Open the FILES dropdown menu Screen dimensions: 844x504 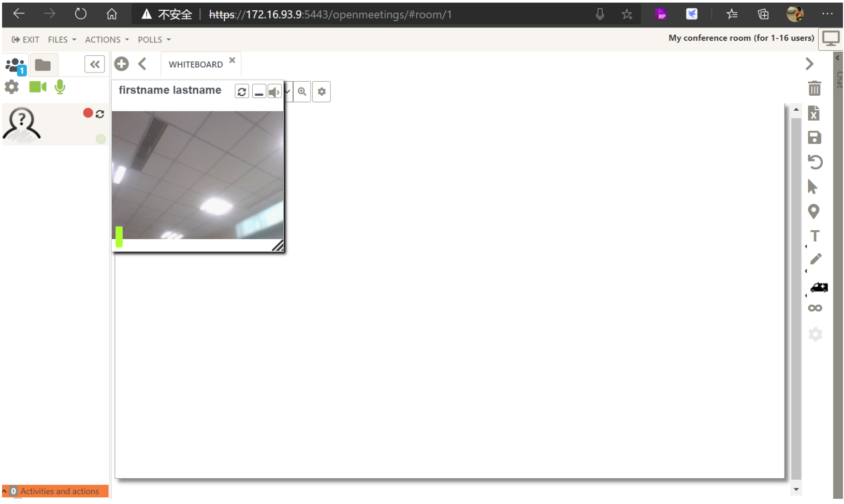coord(62,40)
